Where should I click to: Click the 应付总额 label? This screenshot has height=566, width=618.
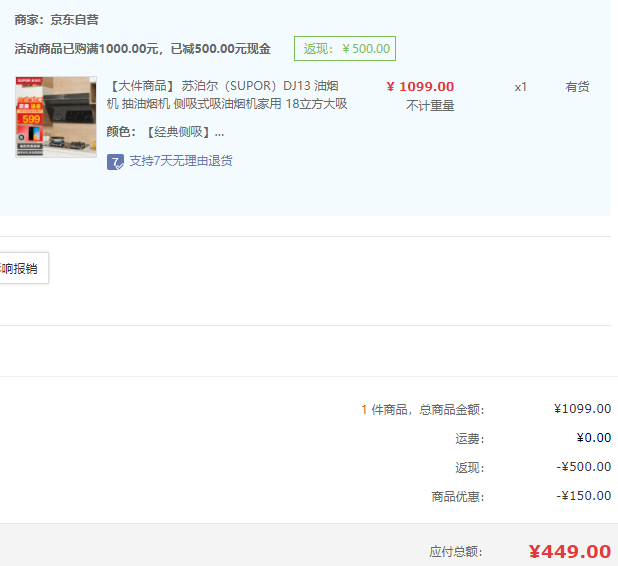pyautogui.click(x=456, y=552)
